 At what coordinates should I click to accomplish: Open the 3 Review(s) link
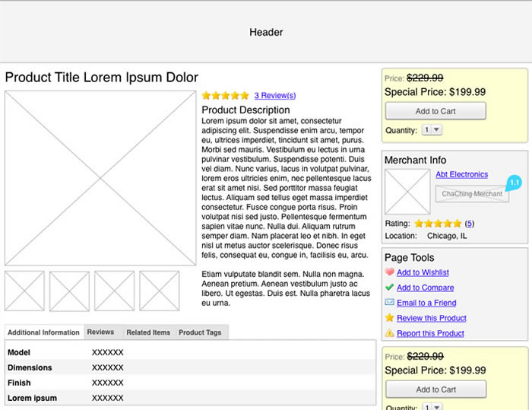point(275,95)
